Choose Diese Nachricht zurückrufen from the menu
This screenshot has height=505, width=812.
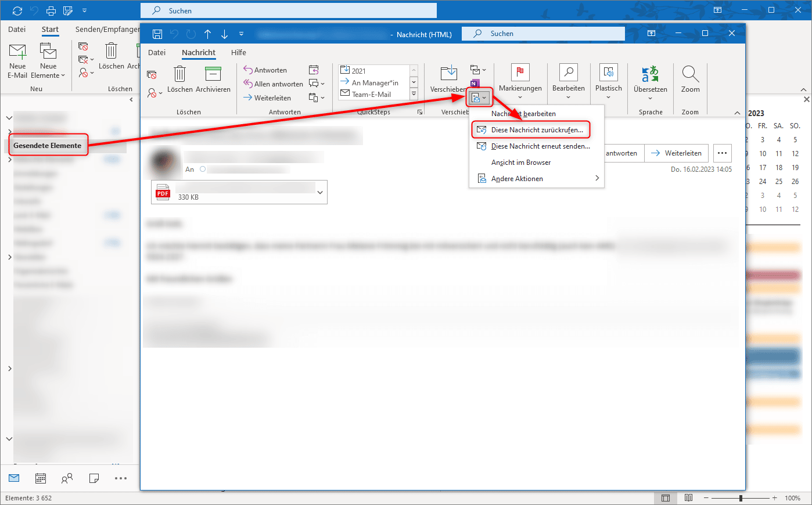pos(530,129)
